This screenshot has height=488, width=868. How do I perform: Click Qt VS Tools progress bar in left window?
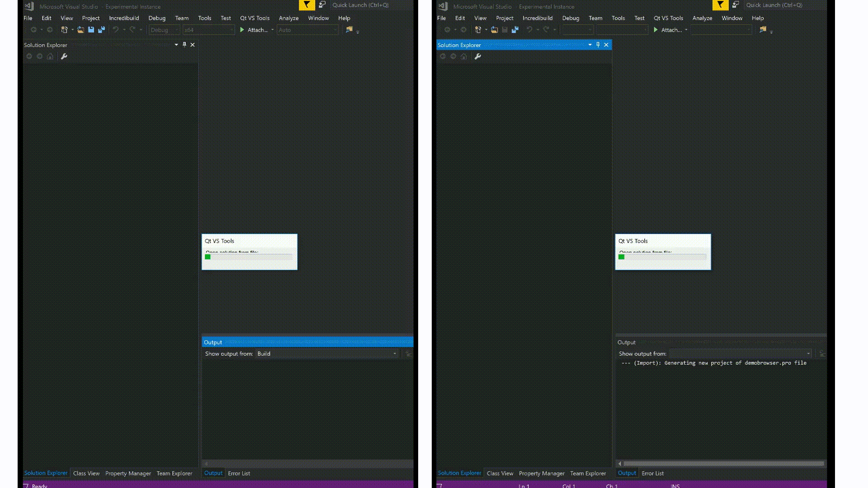(x=249, y=257)
